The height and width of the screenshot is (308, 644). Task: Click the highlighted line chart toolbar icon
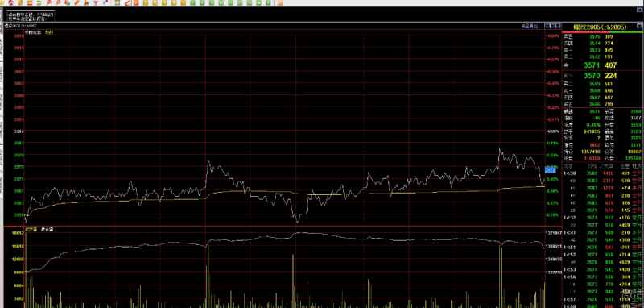[127, 2]
